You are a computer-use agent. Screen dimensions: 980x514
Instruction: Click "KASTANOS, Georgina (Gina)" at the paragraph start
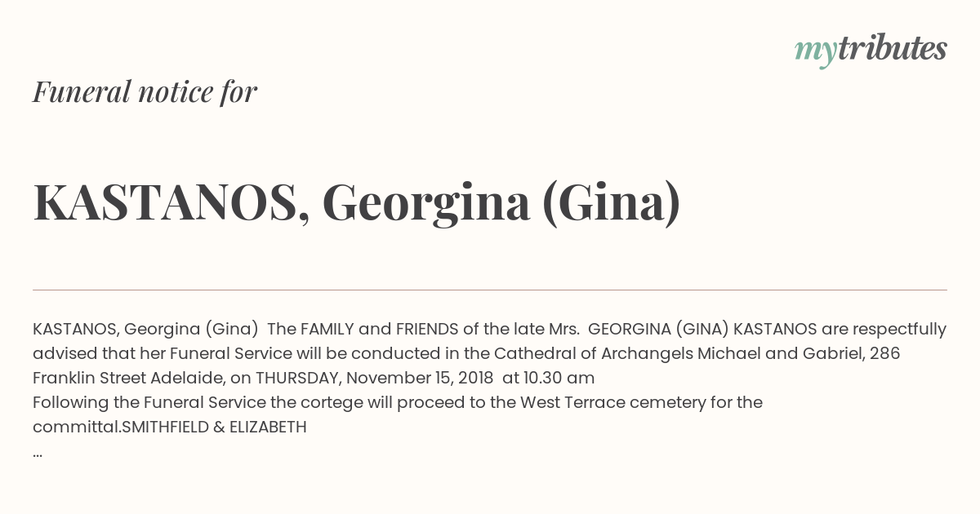pos(145,329)
